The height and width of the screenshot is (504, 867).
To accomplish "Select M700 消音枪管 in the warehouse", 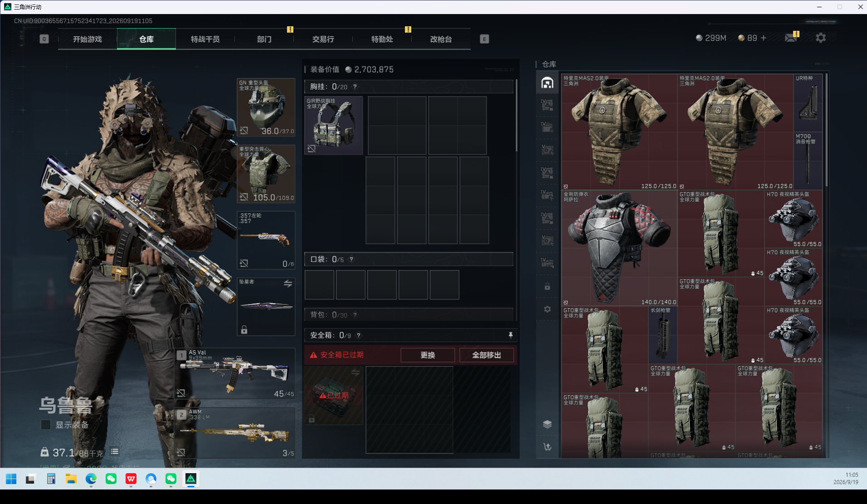I will coord(808,161).
